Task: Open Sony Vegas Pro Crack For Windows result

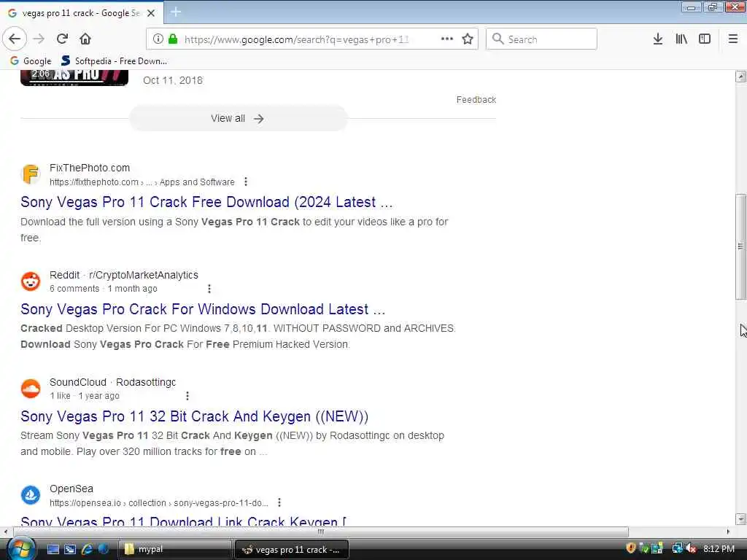Action: pos(203,309)
